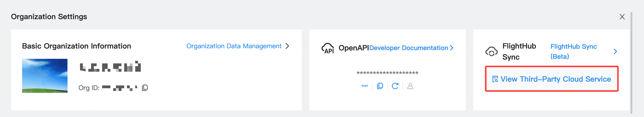Click the masked OpenAPI key text

coord(387,73)
